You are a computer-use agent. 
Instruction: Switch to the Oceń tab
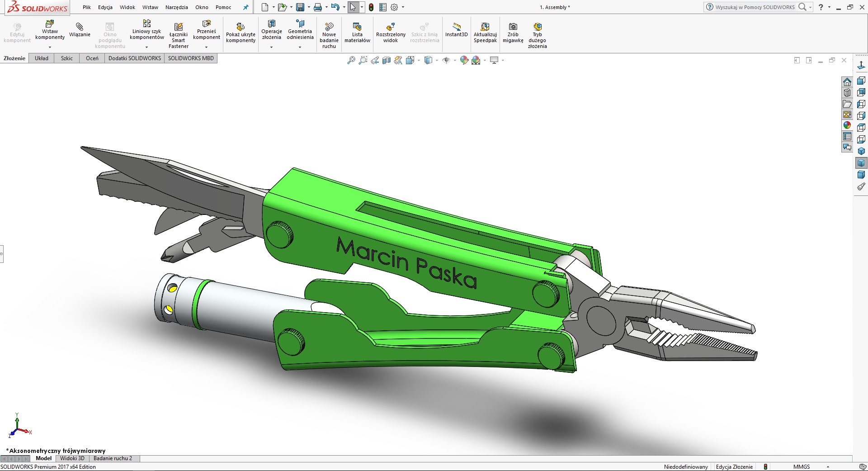[92, 58]
